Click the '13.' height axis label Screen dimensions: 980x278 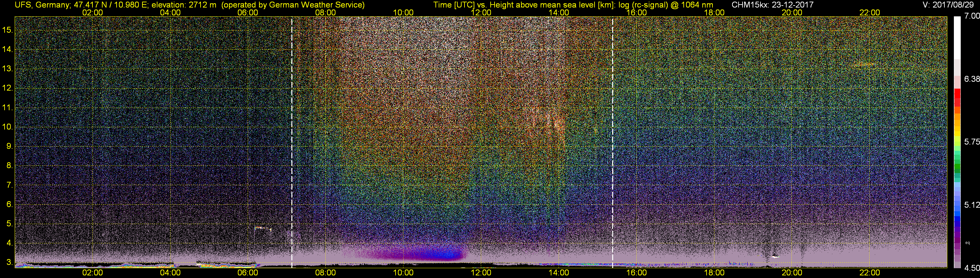(7, 69)
